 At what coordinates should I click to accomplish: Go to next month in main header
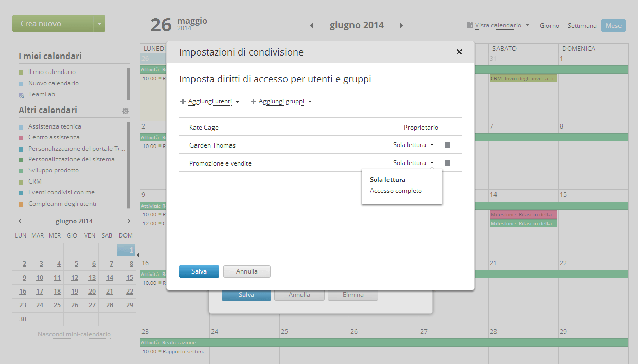coord(402,25)
